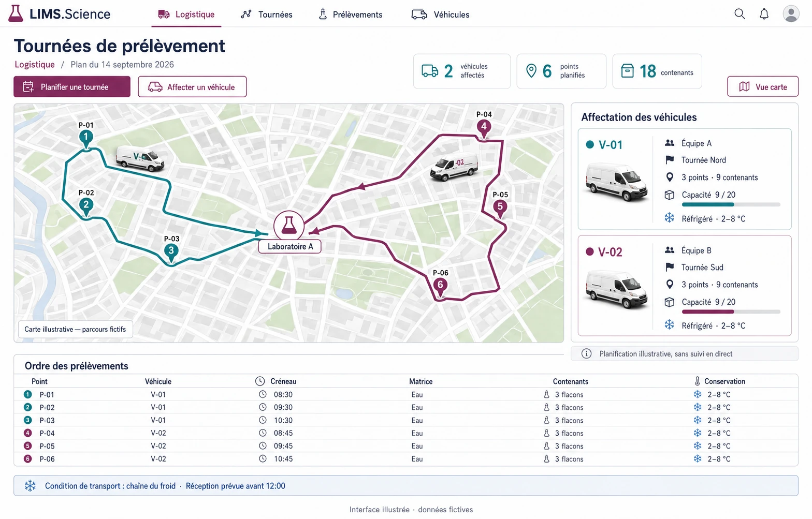Select the Laboratoire A flask marker
The image size is (812, 519).
[288, 225]
